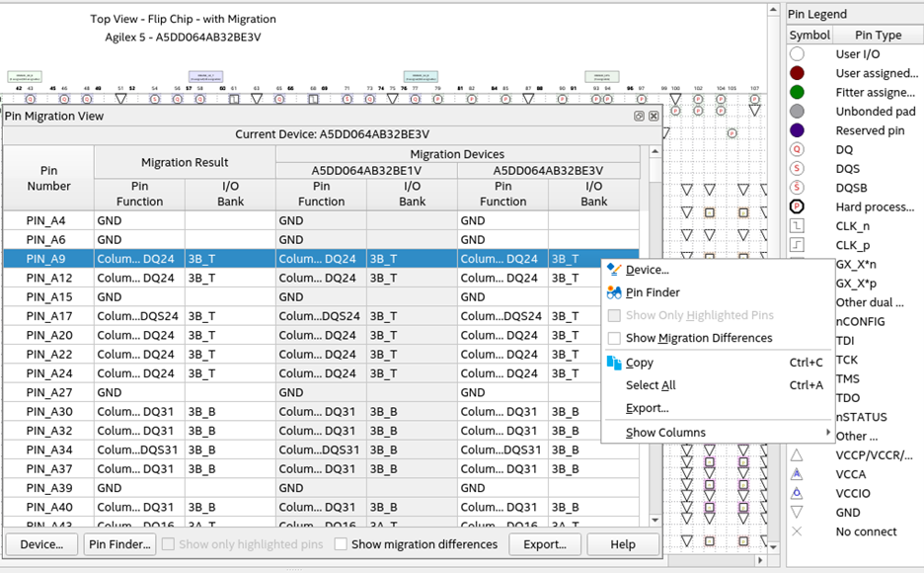Choose Select All from context menu
This screenshot has height=573, width=924.
[651, 385]
